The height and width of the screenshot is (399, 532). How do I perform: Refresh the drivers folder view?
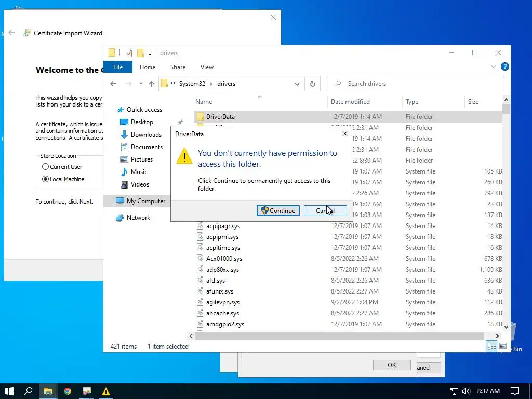tap(312, 84)
